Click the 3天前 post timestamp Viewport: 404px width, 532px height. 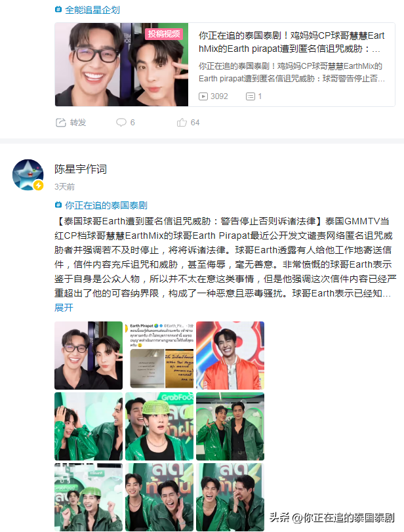[65, 186]
